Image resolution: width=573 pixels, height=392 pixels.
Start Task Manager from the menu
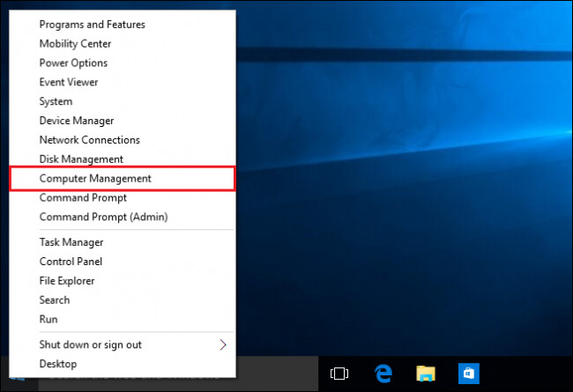point(71,242)
